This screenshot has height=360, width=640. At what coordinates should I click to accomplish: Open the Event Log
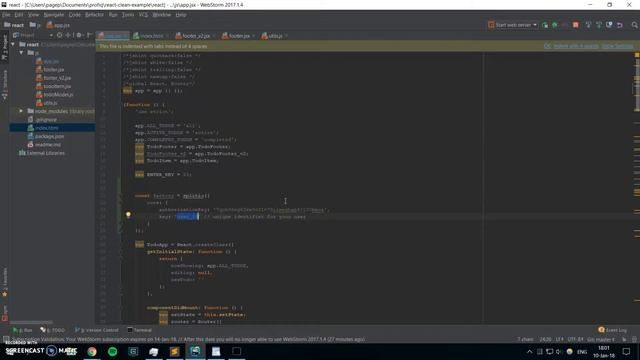[x=612, y=330]
